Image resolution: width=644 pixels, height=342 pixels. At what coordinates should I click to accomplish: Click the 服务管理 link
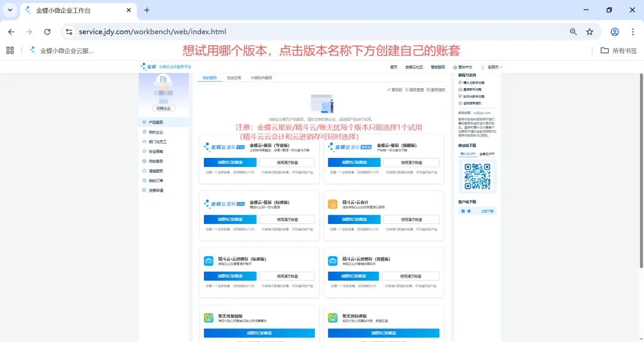pos(414,89)
